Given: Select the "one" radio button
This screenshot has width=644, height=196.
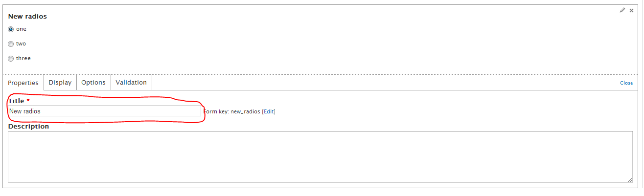Looking at the screenshot, I should pyautogui.click(x=11, y=29).
